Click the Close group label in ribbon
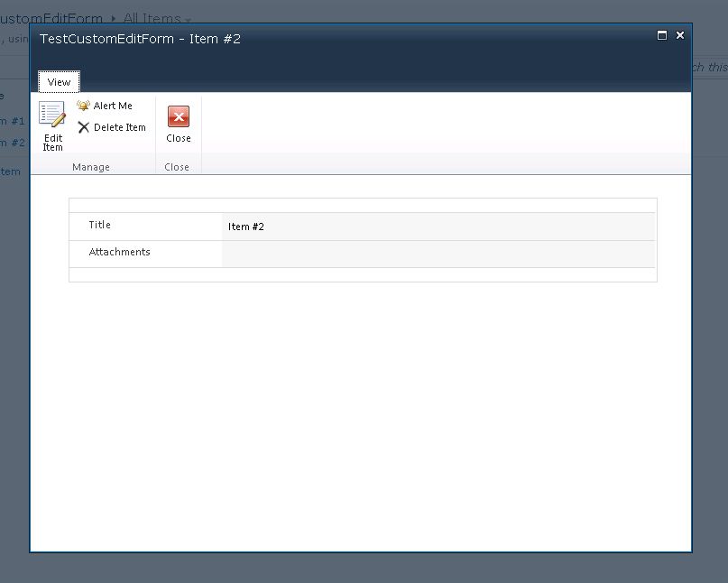This screenshot has height=583, width=728. [177, 167]
